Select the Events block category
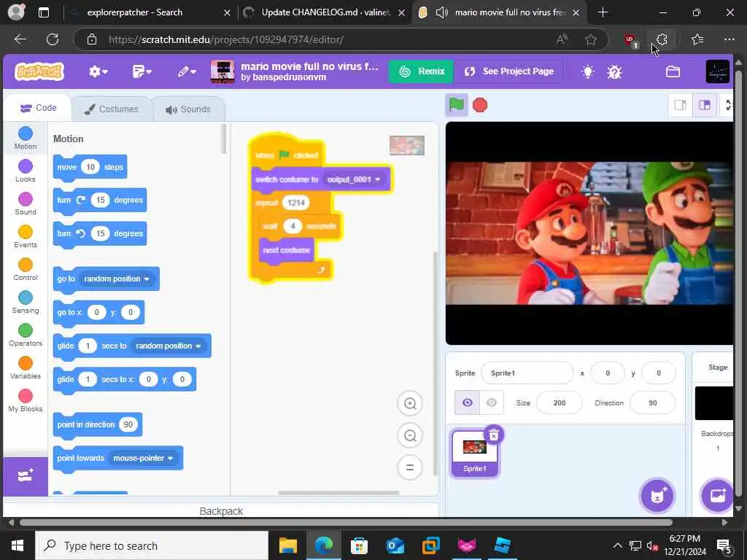Image resolution: width=747 pixels, height=560 pixels. [x=26, y=237]
